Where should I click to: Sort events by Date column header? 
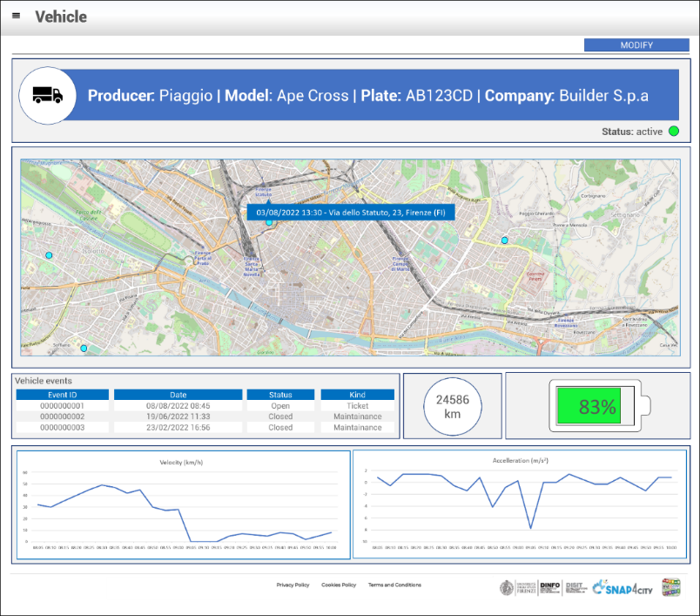(178, 395)
